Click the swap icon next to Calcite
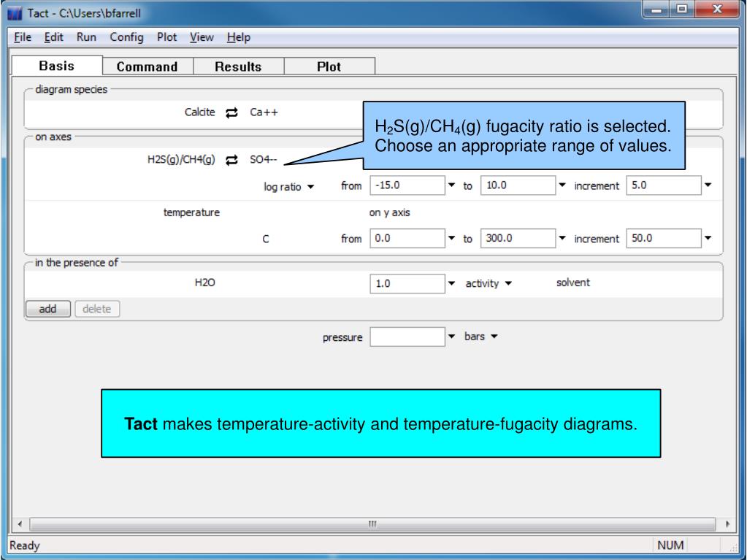Screen dimensions: 747x560 tap(231, 113)
